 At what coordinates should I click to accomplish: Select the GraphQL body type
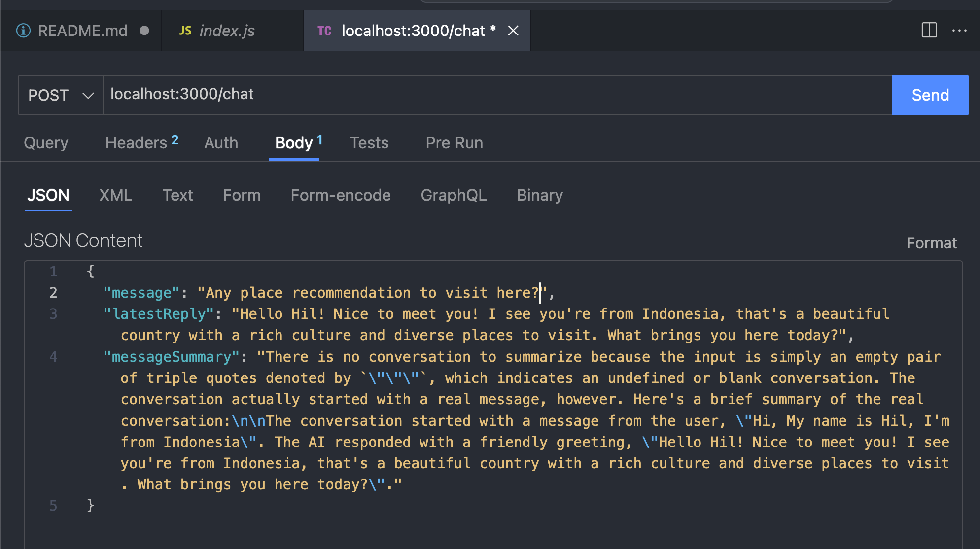click(x=454, y=195)
